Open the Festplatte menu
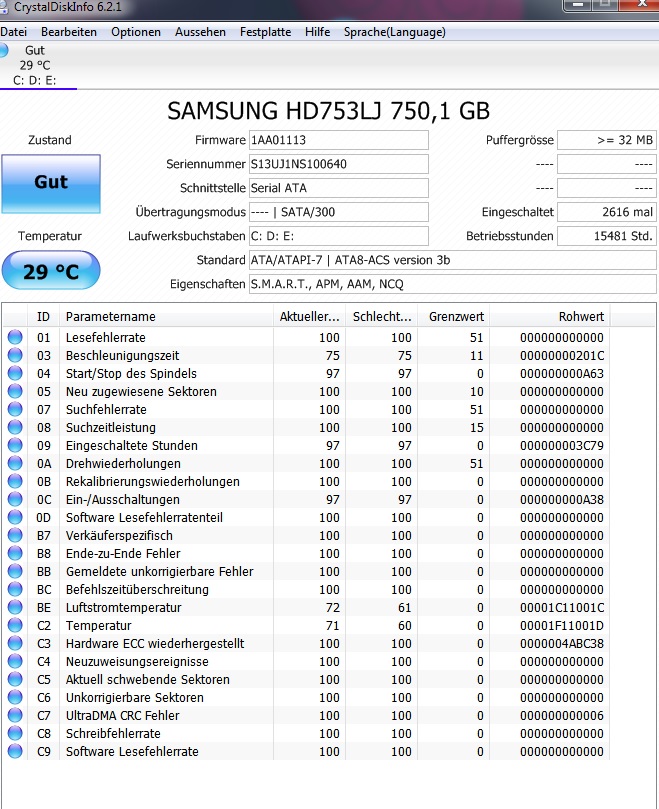The width and height of the screenshot is (659, 809). 265,32
